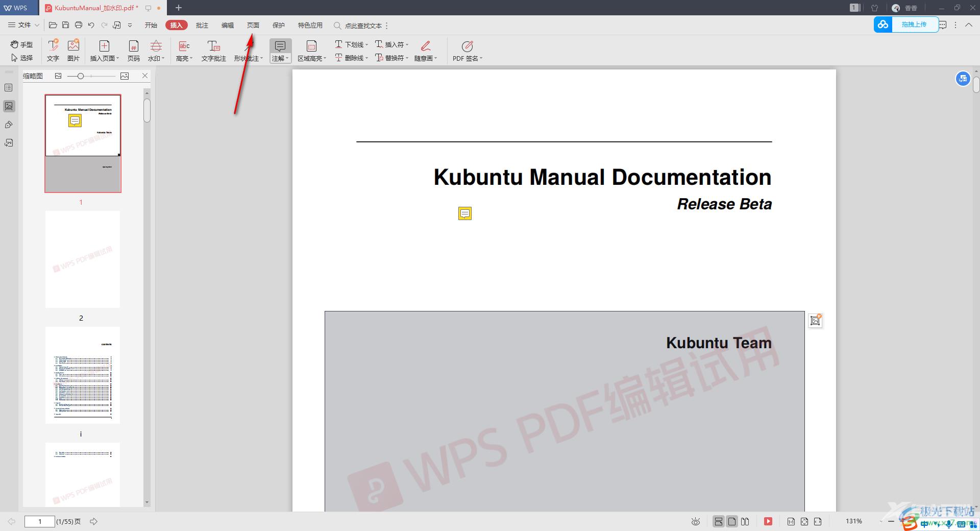Undo the last action

click(x=91, y=25)
